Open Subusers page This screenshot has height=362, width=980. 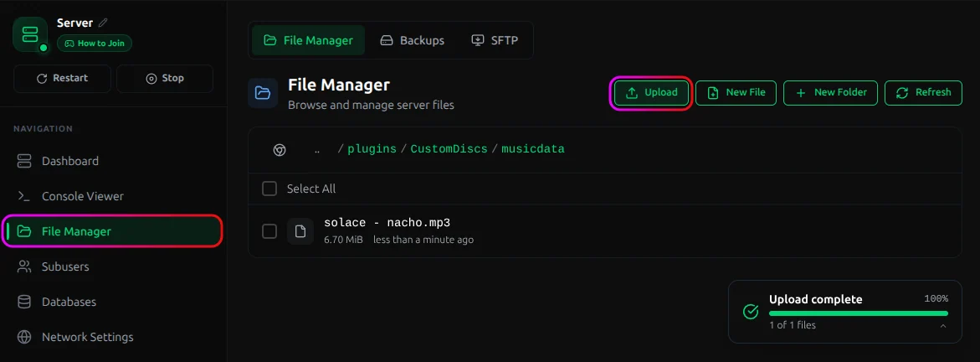[x=112, y=266]
